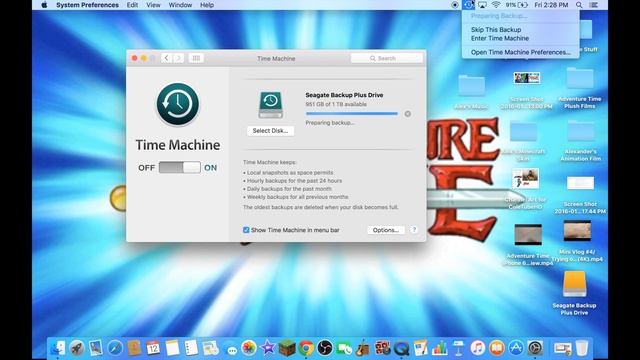This screenshot has width=640, height=360.
Task: Open iTunes in the Dock
Action: 478,348
